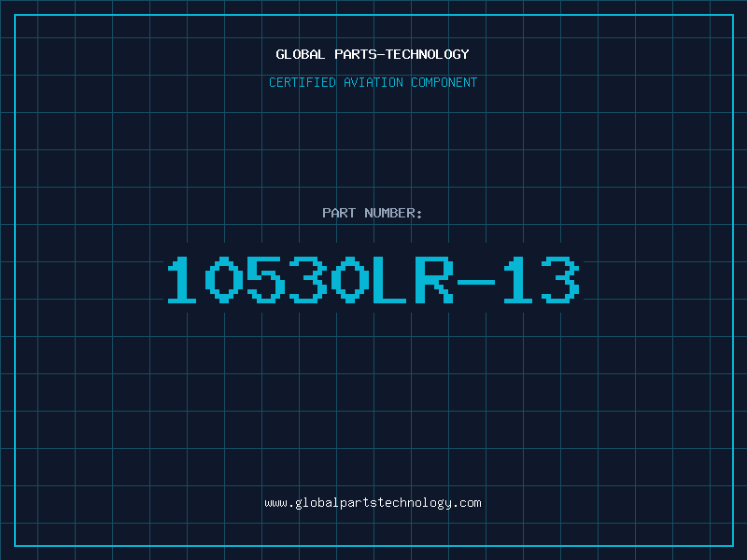The width and height of the screenshot is (747, 560).
Task: Select the CERTIFIED AVIATION COMPONENT subtitle
Action: (373, 82)
